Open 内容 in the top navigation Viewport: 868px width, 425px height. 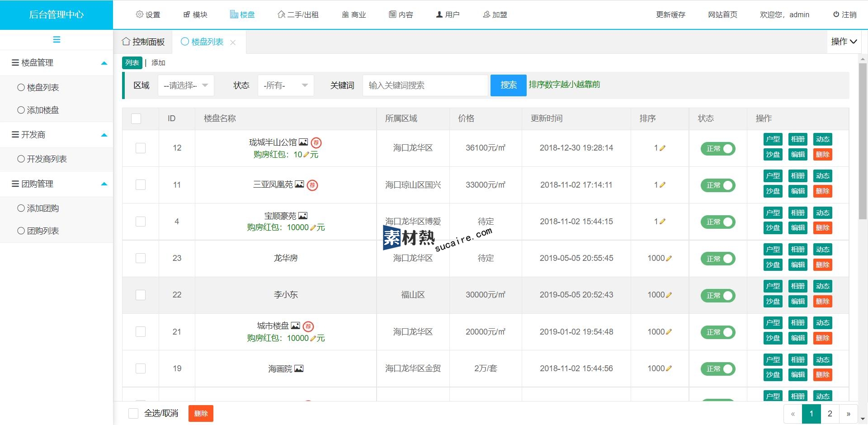point(401,14)
